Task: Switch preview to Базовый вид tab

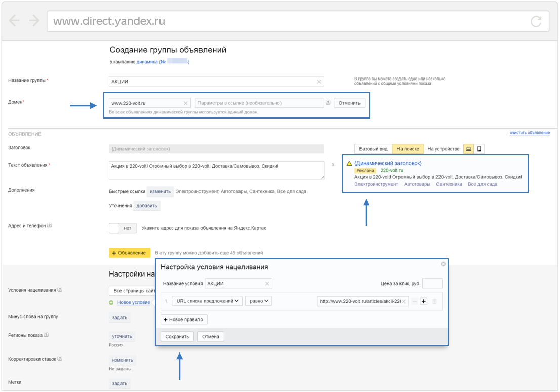Action: [x=373, y=149]
